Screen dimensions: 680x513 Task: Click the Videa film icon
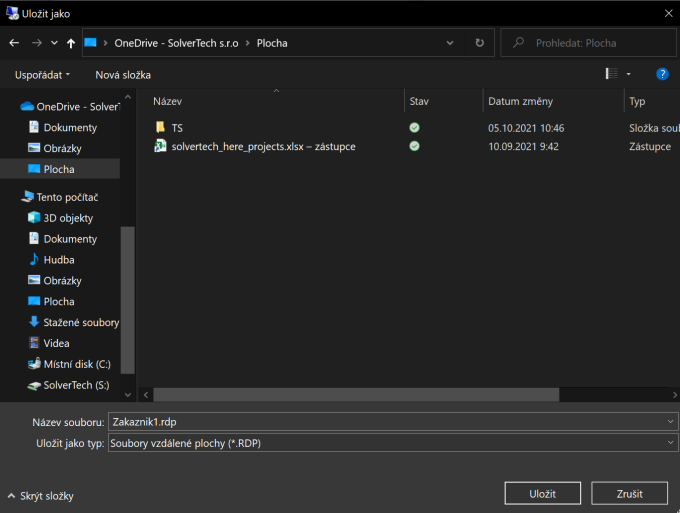34,343
